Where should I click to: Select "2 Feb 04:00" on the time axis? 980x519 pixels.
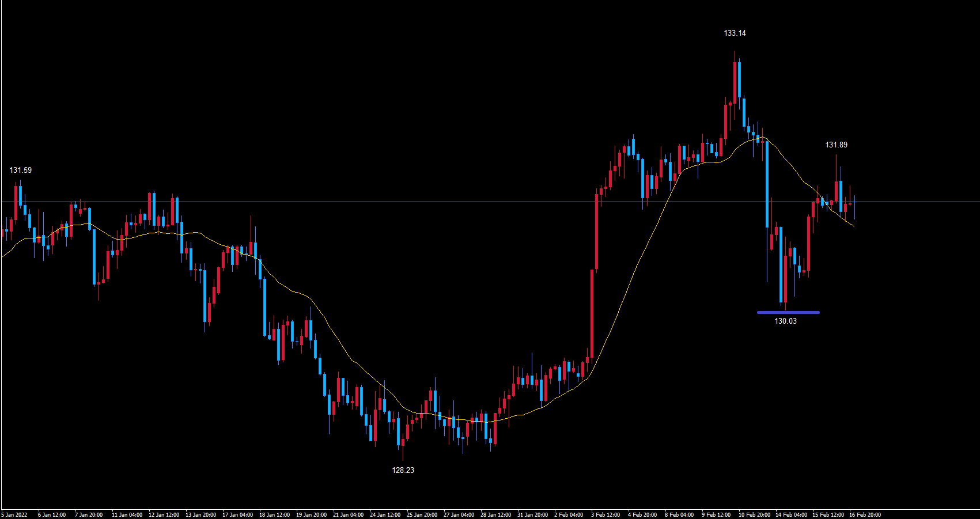[x=569, y=514]
